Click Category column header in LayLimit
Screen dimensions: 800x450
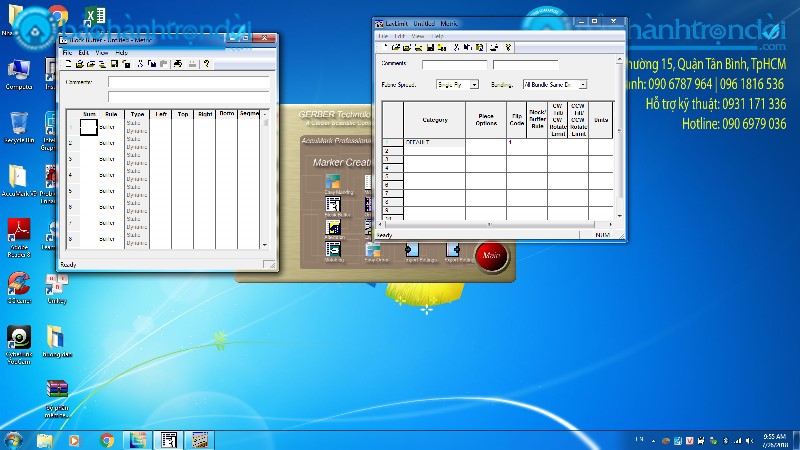click(434, 120)
